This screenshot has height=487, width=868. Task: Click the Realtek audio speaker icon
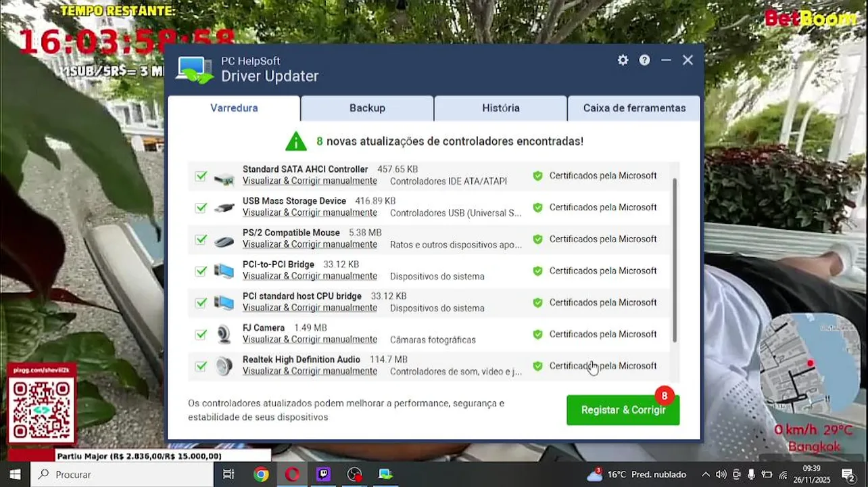[224, 367]
